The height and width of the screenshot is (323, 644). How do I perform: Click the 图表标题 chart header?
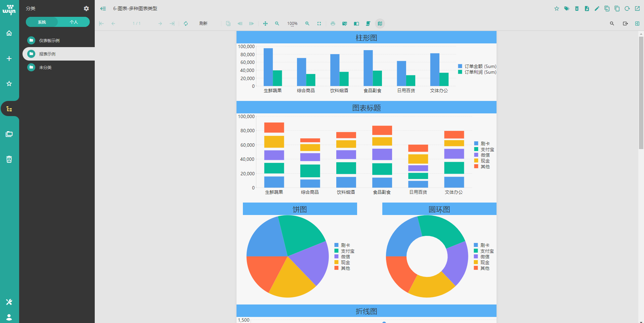pyautogui.click(x=367, y=108)
